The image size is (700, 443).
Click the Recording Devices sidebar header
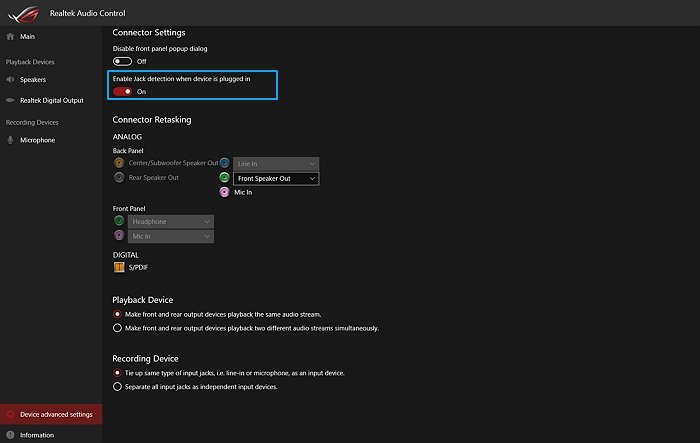click(x=32, y=122)
